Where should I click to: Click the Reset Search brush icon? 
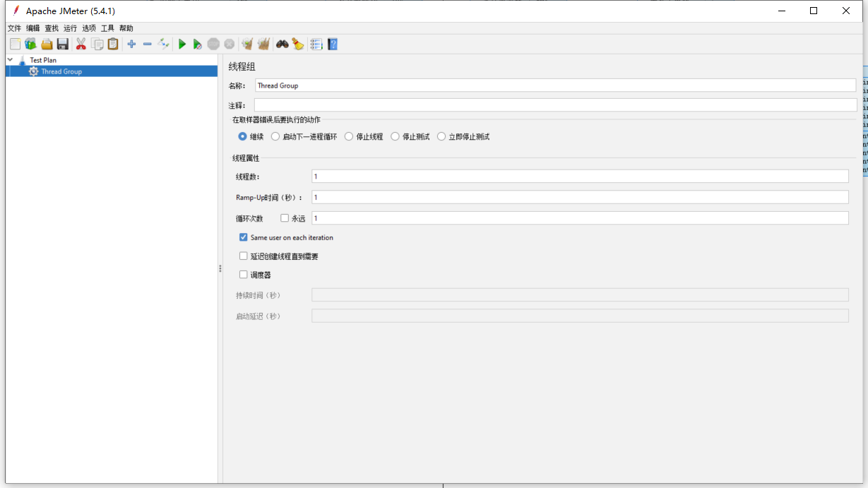tap(298, 44)
